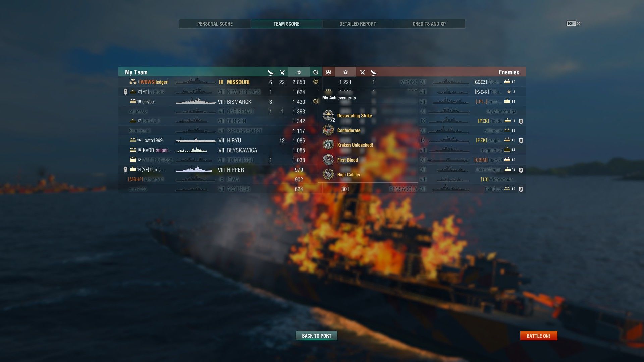Close results screen with ESC X
The image size is (644, 362).
[x=574, y=23]
